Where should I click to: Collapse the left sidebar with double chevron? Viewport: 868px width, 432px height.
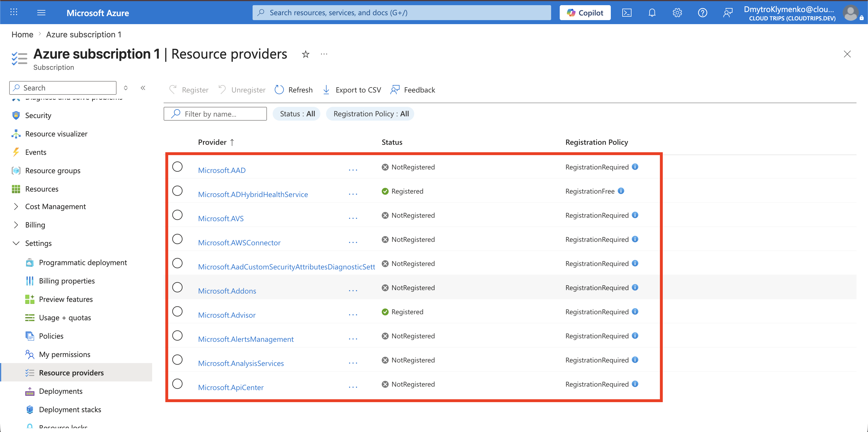[143, 88]
